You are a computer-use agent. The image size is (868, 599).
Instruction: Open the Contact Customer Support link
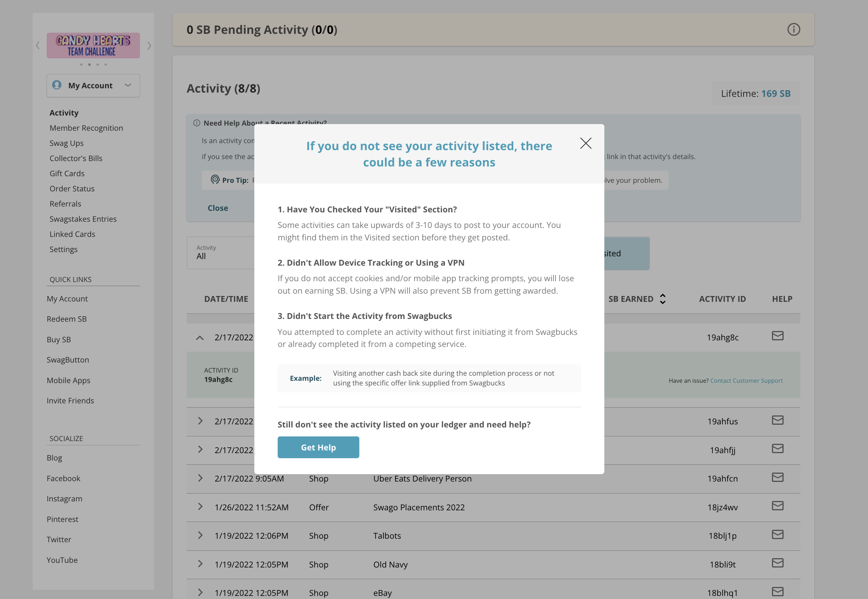pos(746,380)
